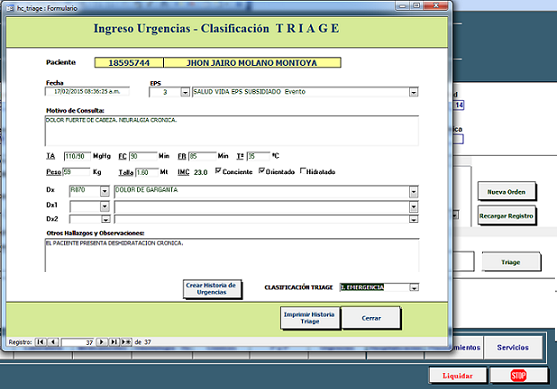Go to next record navigation button
Image resolution: width=557 pixels, height=389 pixels.
point(101,342)
